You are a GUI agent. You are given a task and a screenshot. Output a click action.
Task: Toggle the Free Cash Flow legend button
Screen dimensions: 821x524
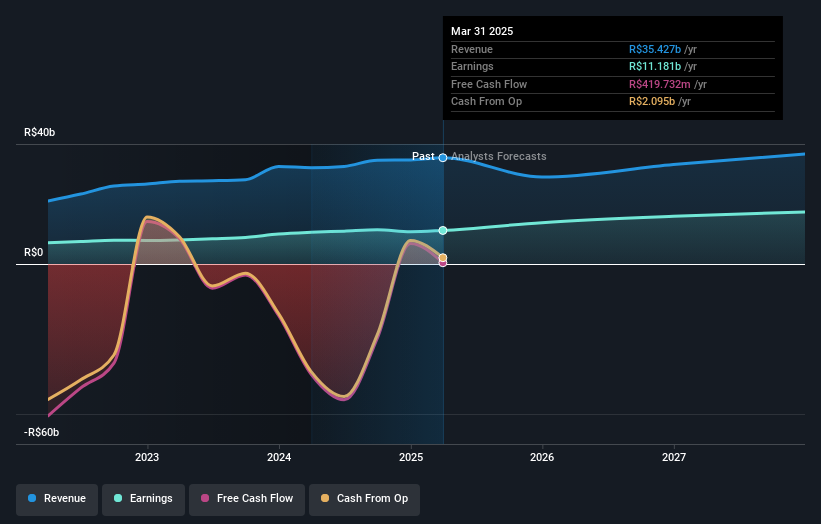(247, 499)
